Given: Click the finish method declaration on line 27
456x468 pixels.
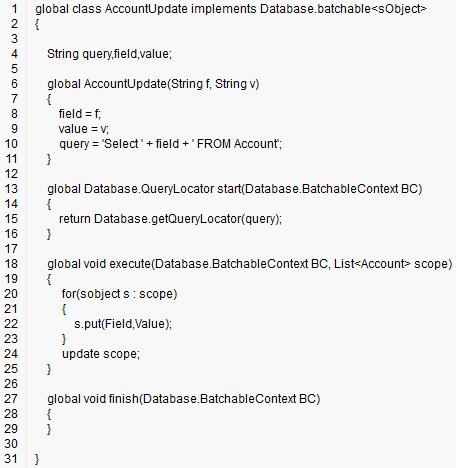Looking at the screenshot, I should point(184,399).
